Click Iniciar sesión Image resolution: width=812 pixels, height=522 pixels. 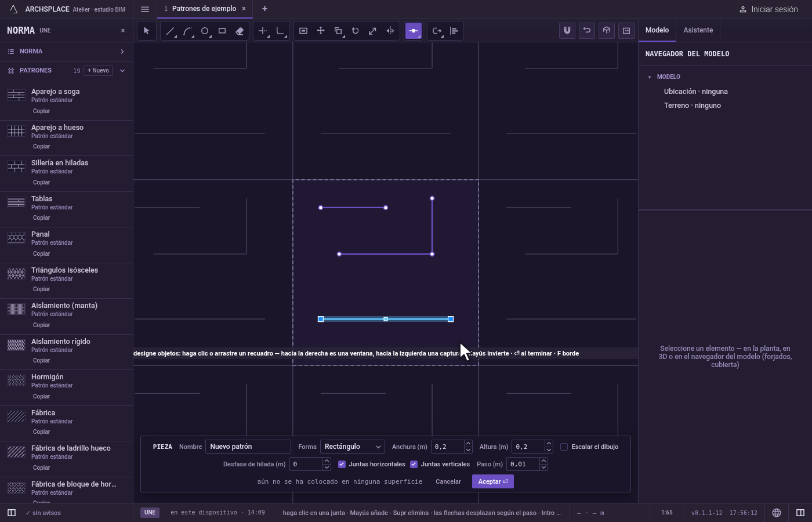point(768,9)
